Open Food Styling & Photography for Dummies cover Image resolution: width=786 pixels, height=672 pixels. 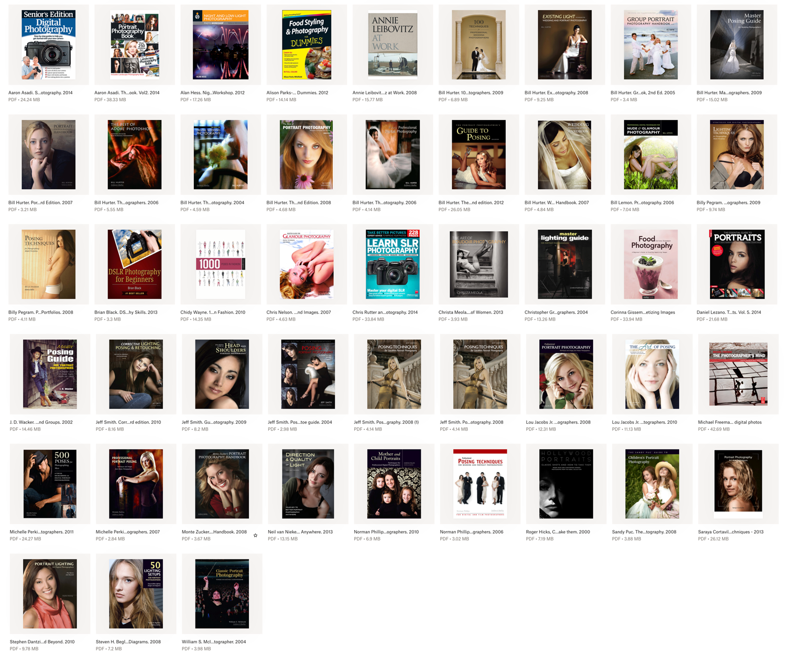[307, 45]
